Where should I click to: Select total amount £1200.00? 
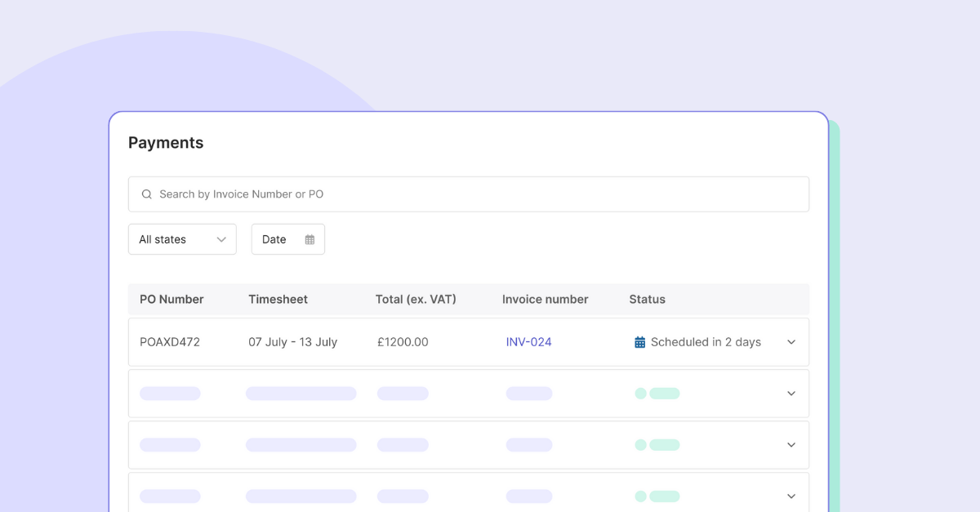403,342
